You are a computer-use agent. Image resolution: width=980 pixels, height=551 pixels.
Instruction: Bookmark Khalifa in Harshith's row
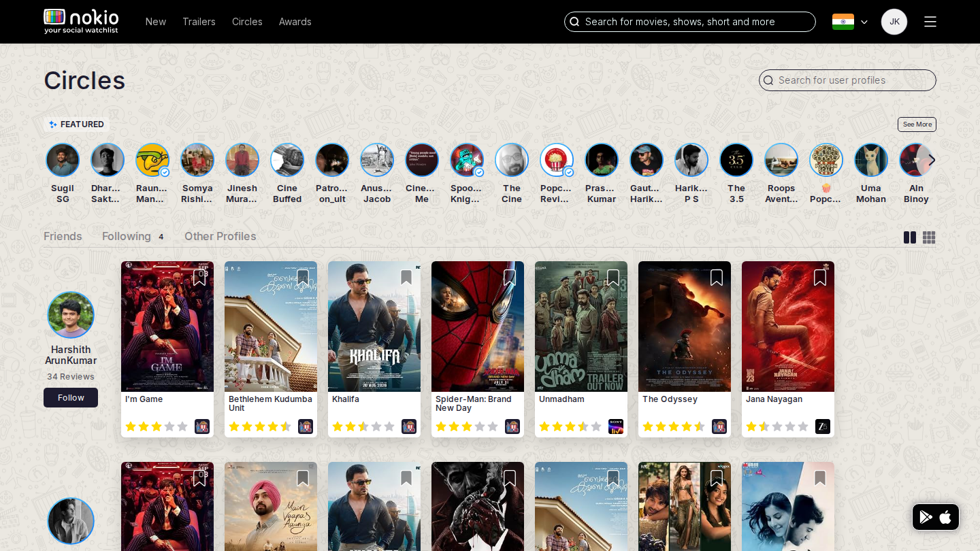(x=406, y=278)
